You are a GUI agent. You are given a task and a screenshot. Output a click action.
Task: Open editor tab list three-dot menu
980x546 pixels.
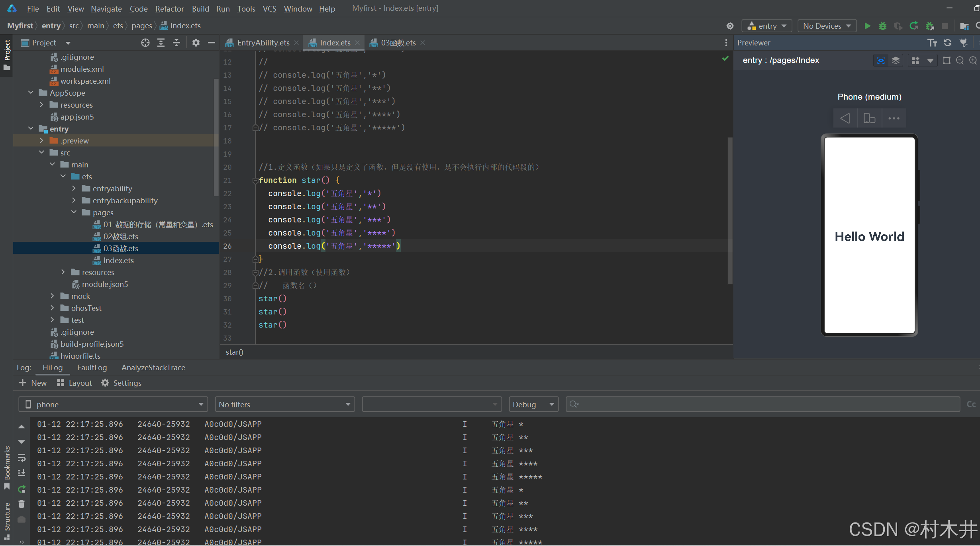pos(726,43)
